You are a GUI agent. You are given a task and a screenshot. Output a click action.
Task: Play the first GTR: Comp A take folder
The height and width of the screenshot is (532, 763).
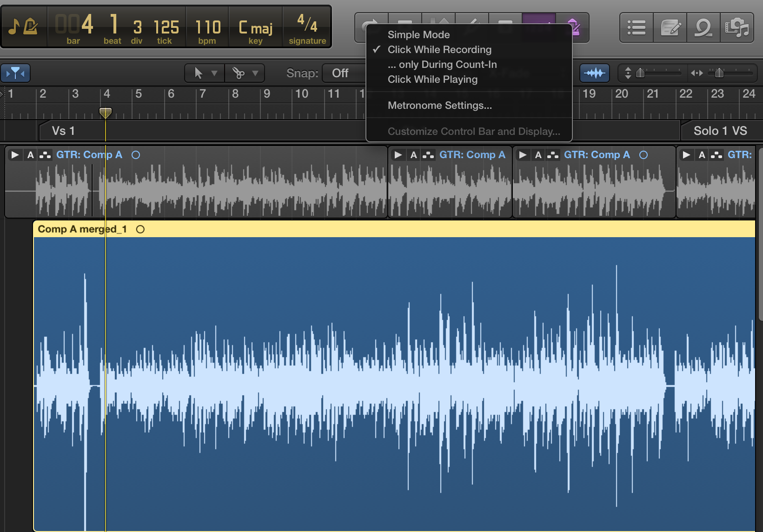pyautogui.click(x=15, y=155)
